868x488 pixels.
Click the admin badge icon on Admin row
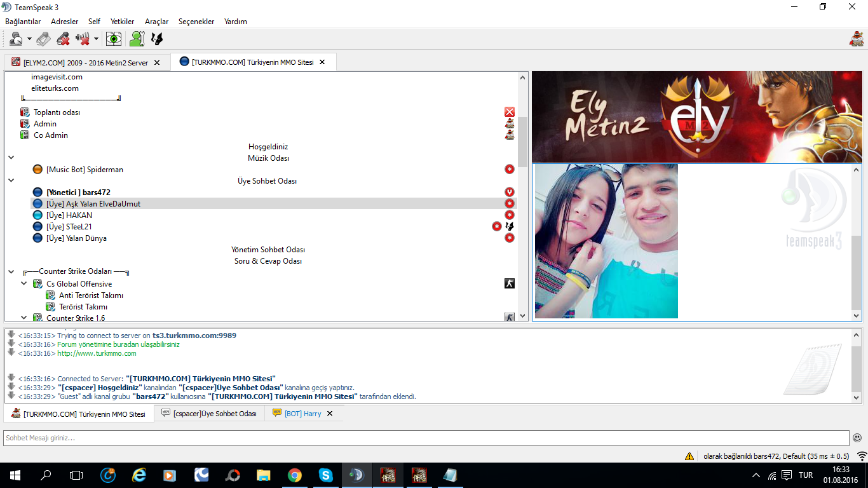coord(510,124)
